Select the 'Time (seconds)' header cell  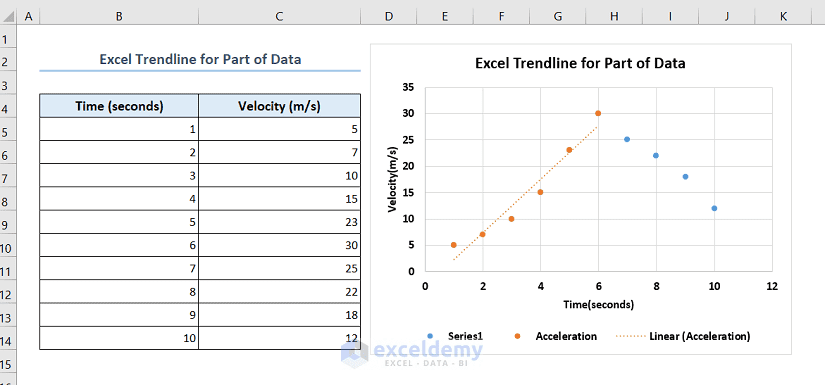click(x=119, y=106)
